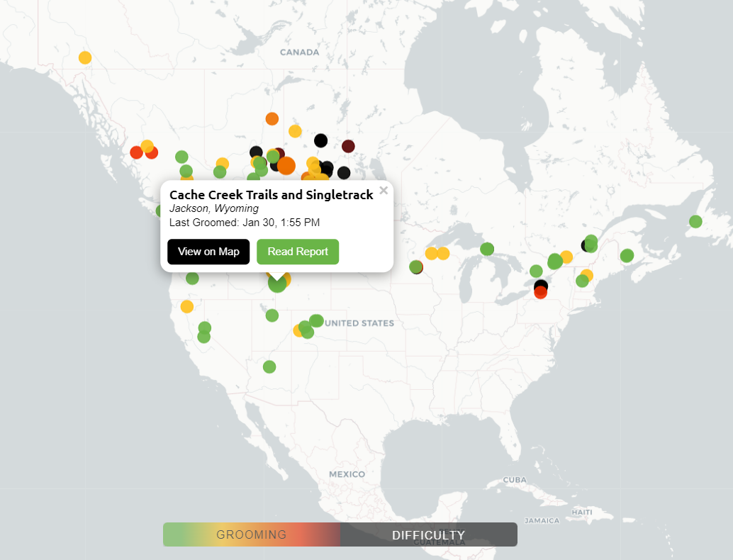
Task: Click the View on Map button
Action: 208,252
